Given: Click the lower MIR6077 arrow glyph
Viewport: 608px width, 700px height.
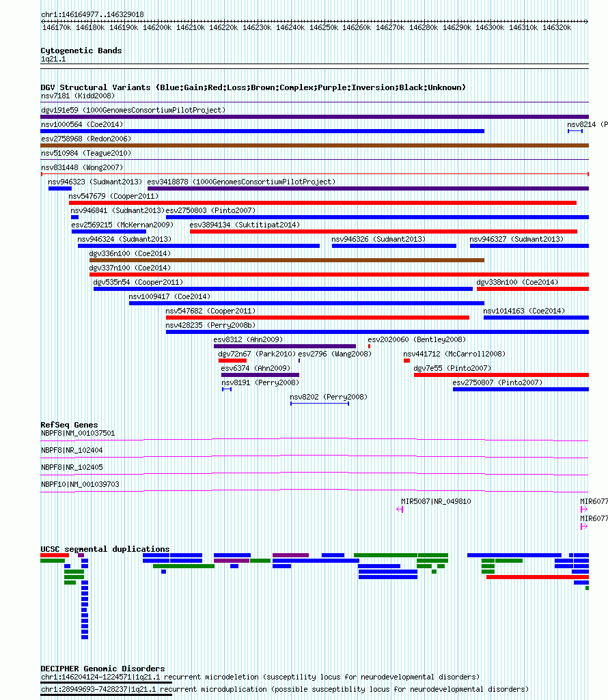Looking at the screenshot, I should click(x=584, y=527).
